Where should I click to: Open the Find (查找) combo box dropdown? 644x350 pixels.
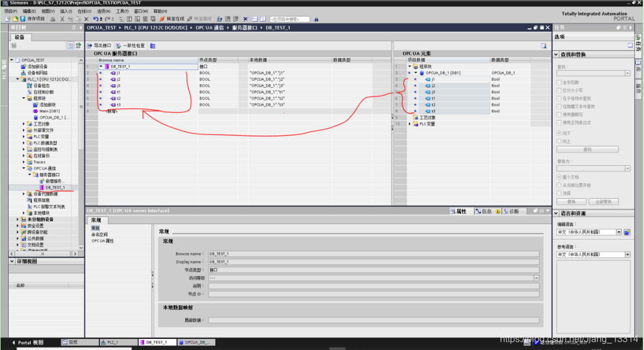(x=627, y=73)
